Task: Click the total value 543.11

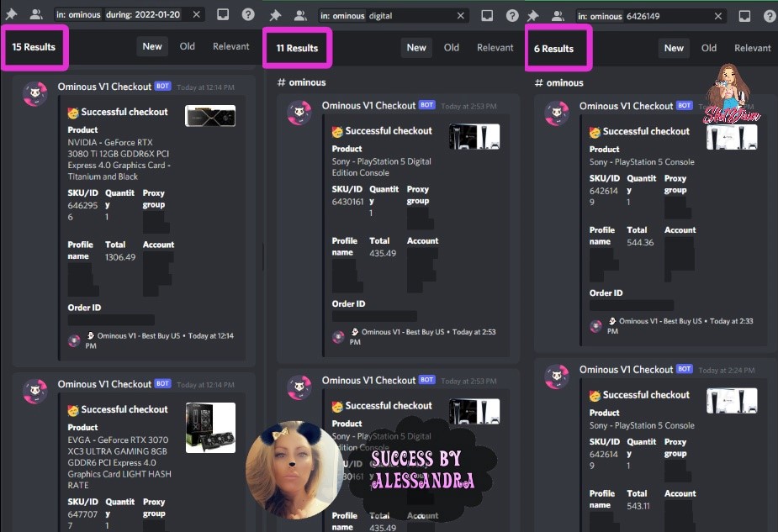Action: pyautogui.click(x=638, y=506)
